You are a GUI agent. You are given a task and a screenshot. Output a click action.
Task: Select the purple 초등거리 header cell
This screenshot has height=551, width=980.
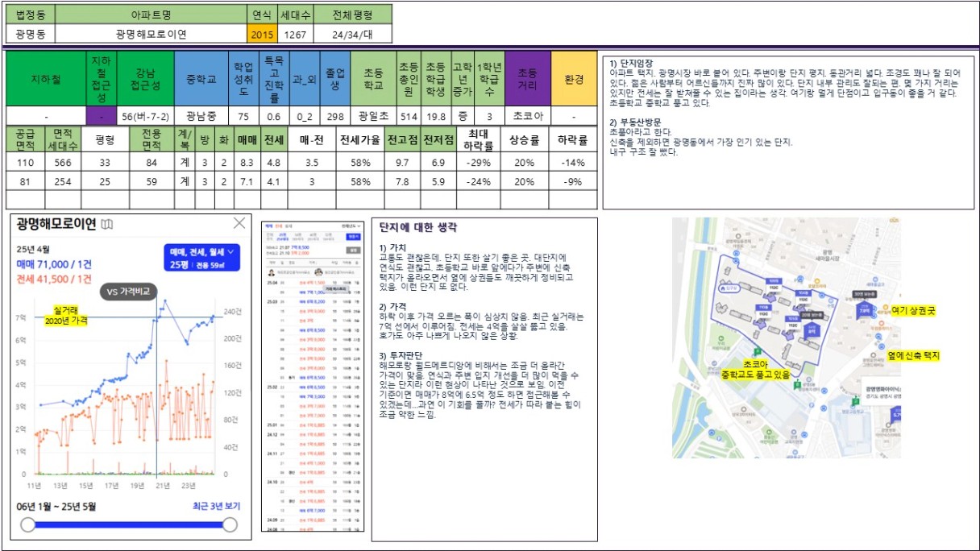(x=528, y=79)
